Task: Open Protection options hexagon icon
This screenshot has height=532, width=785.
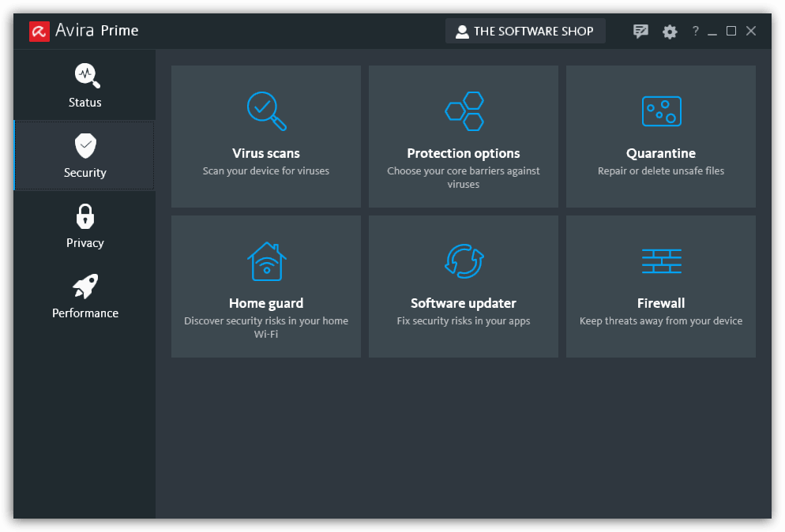Action: pos(464,111)
